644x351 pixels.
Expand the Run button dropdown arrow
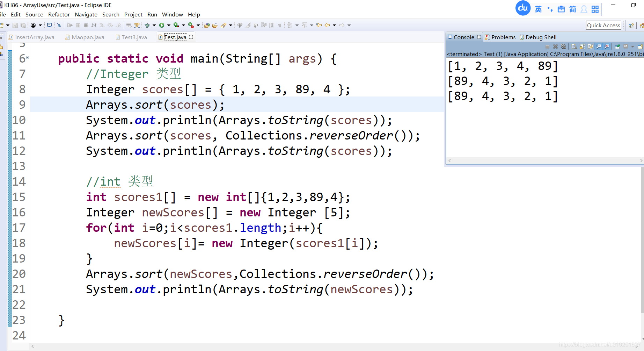(x=168, y=25)
